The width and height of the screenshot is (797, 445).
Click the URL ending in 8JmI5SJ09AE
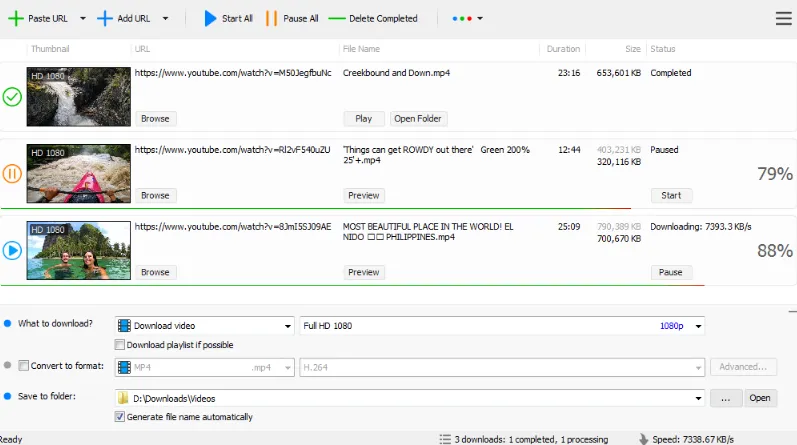(x=233, y=226)
